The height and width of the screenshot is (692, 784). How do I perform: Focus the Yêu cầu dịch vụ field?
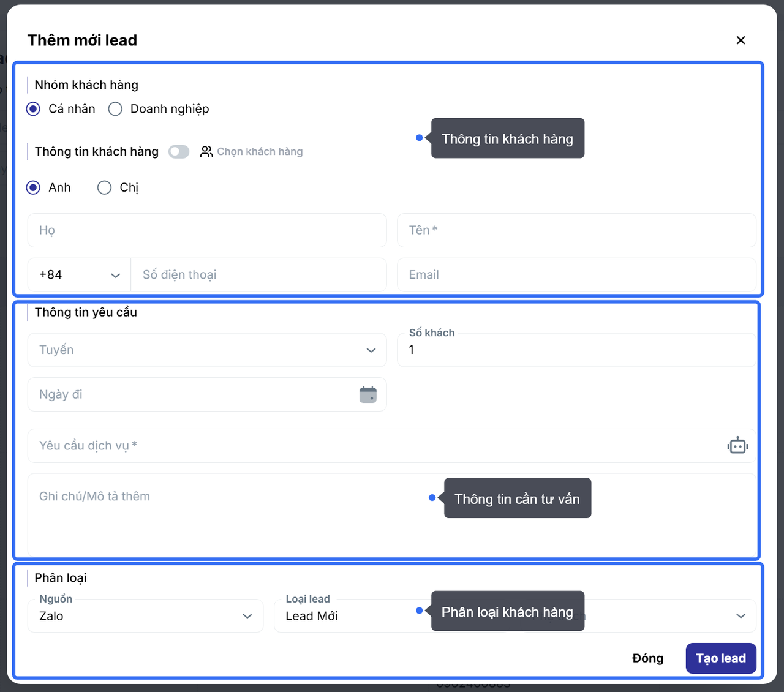pos(392,446)
